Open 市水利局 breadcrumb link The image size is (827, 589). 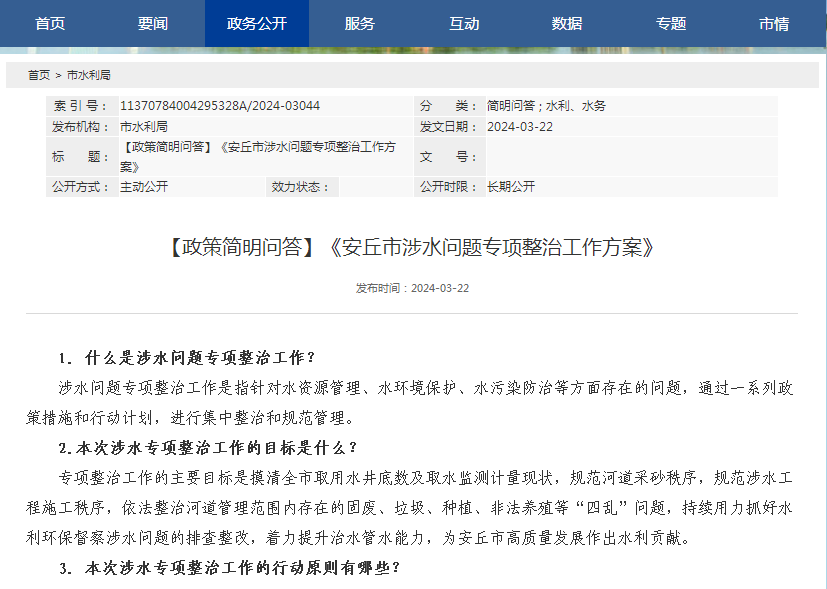(89, 75)
